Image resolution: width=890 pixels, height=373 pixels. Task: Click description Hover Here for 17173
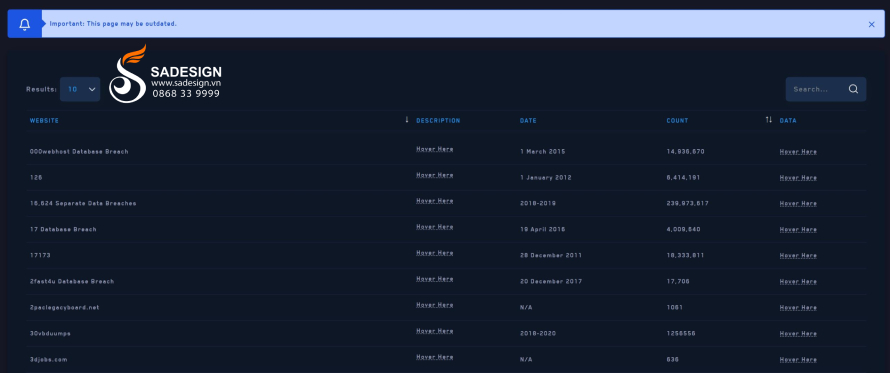tap(435, 253)
